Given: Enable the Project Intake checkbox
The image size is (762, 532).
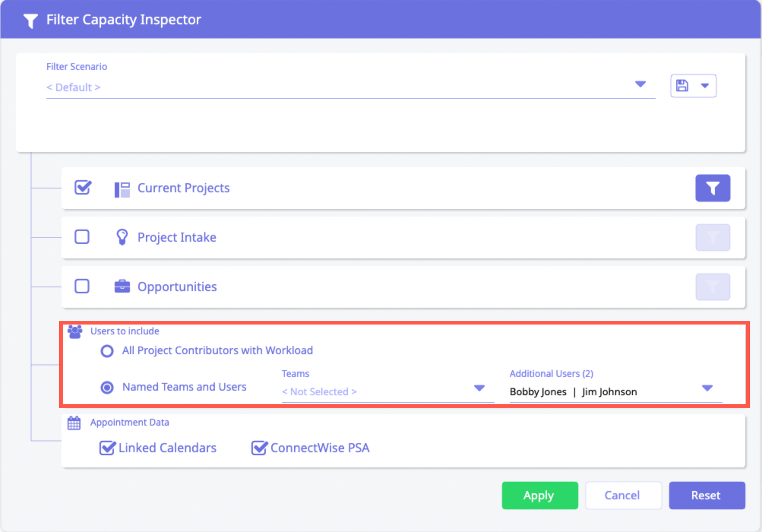Looking at the screenshot, I should pos(82,237).
